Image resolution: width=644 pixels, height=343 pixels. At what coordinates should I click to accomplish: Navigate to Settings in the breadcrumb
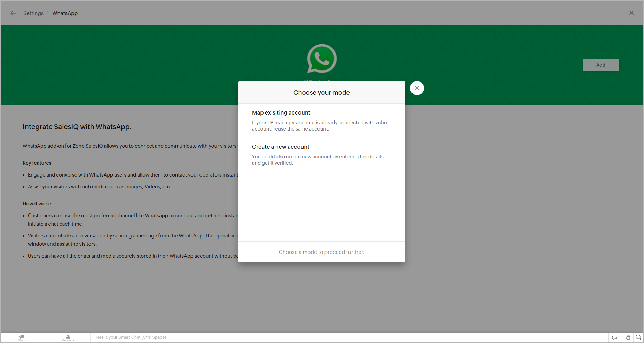(x=33, y=13)
